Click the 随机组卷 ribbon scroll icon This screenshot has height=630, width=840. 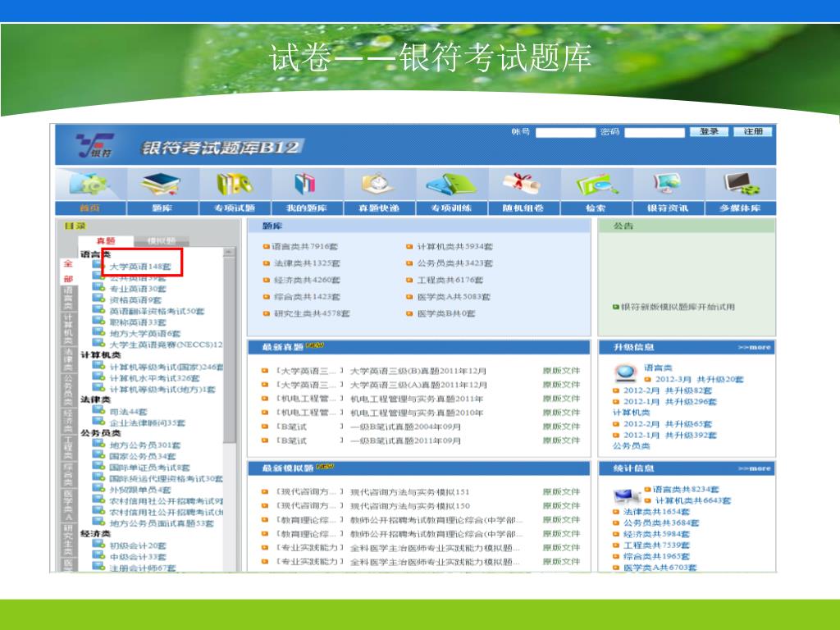tap(523, 183)
